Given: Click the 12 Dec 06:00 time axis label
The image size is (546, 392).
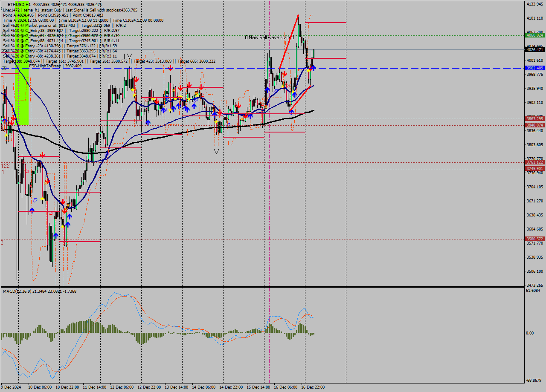Looking at the screenshot, I should coord(121,387).
